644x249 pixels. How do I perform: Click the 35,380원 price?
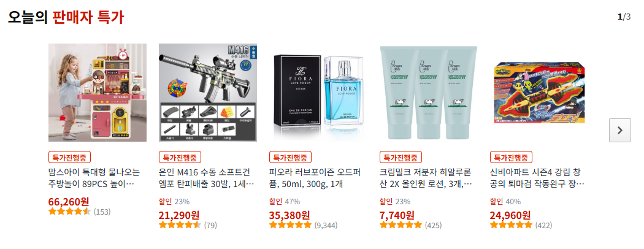tap(289, 215)
